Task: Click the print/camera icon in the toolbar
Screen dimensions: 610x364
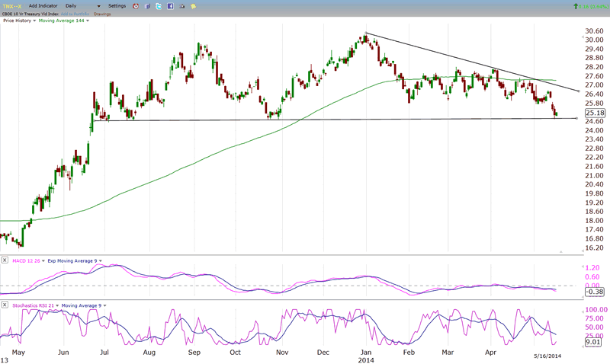Action: pos(181,6)
